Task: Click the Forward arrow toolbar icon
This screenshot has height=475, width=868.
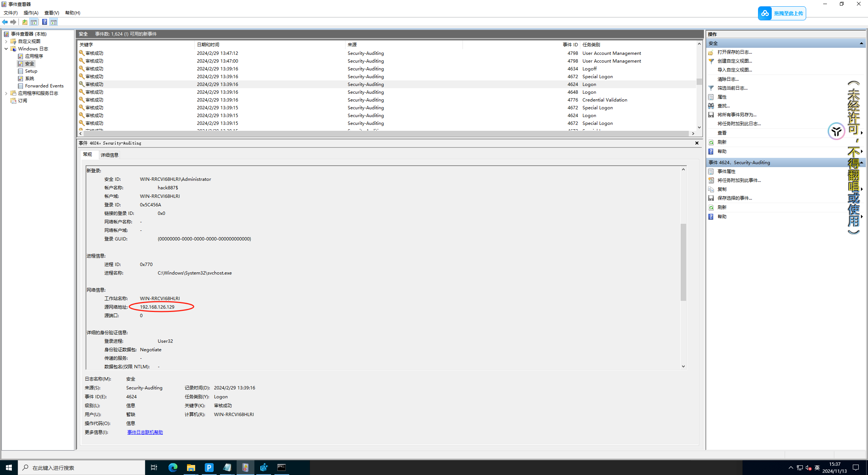Action: (13, 22)
